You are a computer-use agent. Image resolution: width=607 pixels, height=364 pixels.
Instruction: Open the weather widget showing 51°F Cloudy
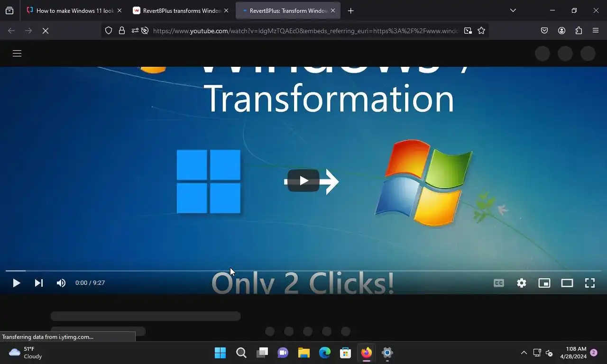coord(26,353)
